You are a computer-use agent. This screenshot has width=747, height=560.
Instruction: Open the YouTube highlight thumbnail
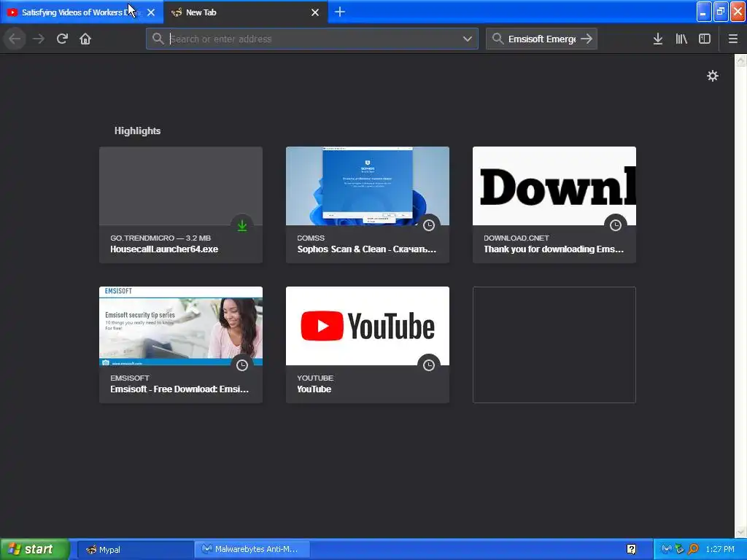point(368,326)
